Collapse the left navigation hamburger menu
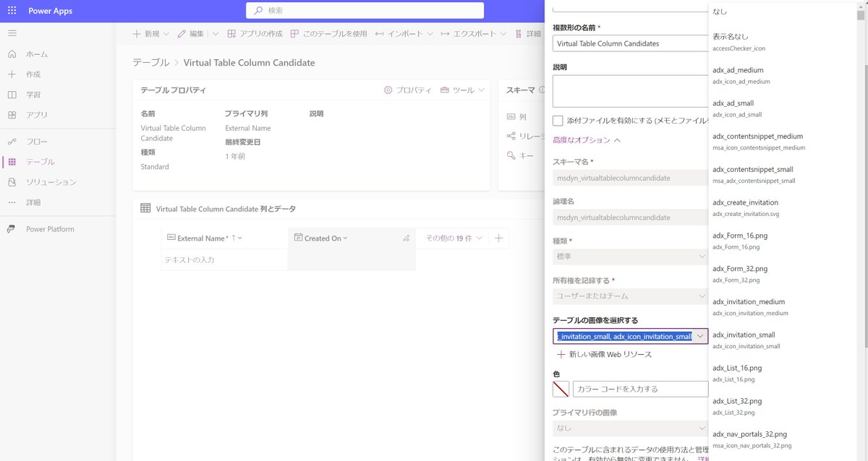Screen dimensions: 868x461 [12, 33]
